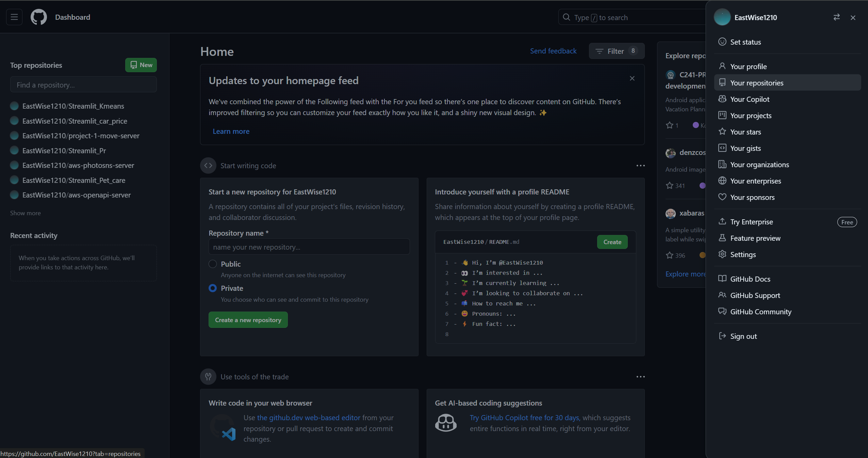Open Your projects menu item
Image resolution: width=868 pixels, height=458 pixels.
(787, 115)
